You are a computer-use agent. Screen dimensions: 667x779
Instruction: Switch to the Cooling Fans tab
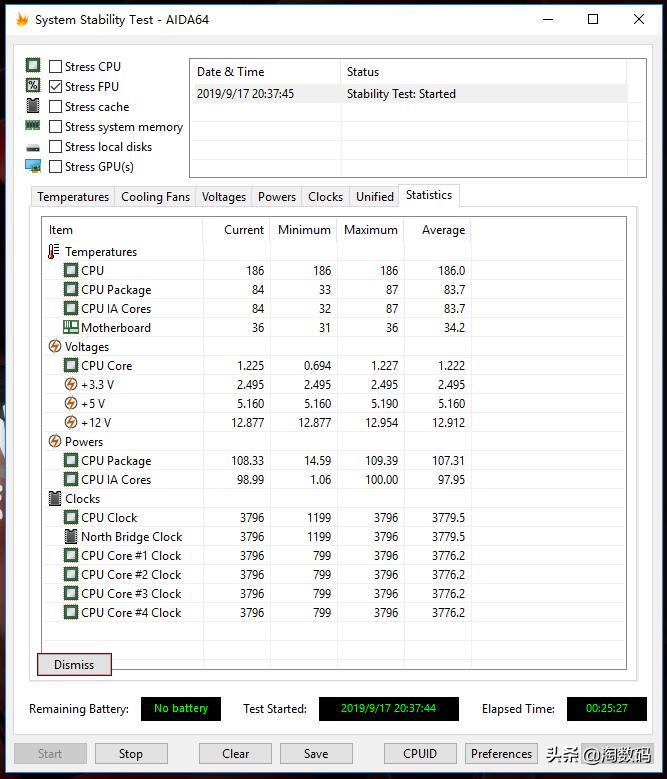pyautogui.click(x=155, y=197)
